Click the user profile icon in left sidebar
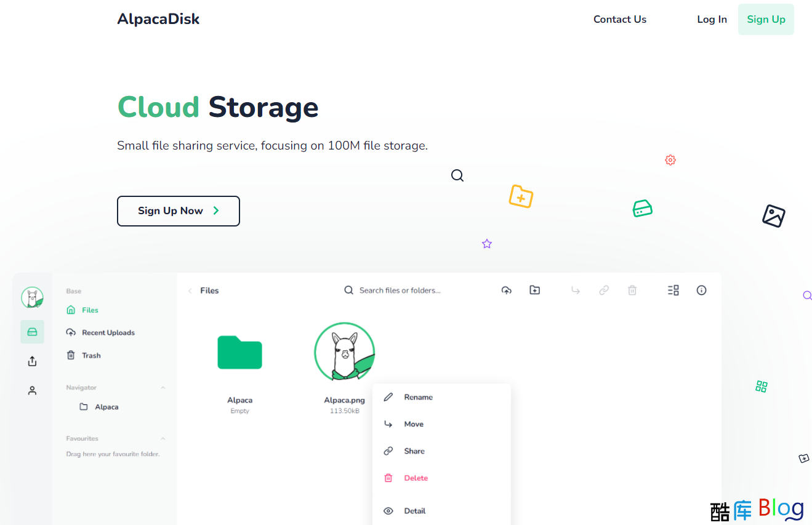This screenshot has width=812, height=525. coord(32,390)
